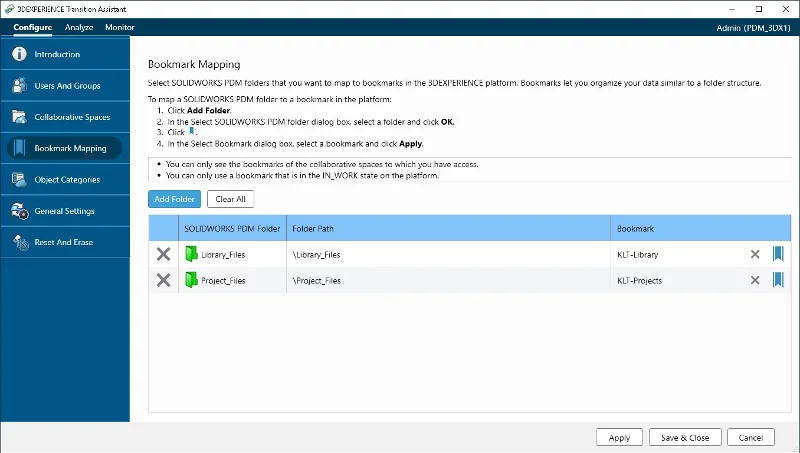Open Object Categories in the sidebar
Image resolution: width=800 pixels, height=453 pixels.
pos(66,180)
